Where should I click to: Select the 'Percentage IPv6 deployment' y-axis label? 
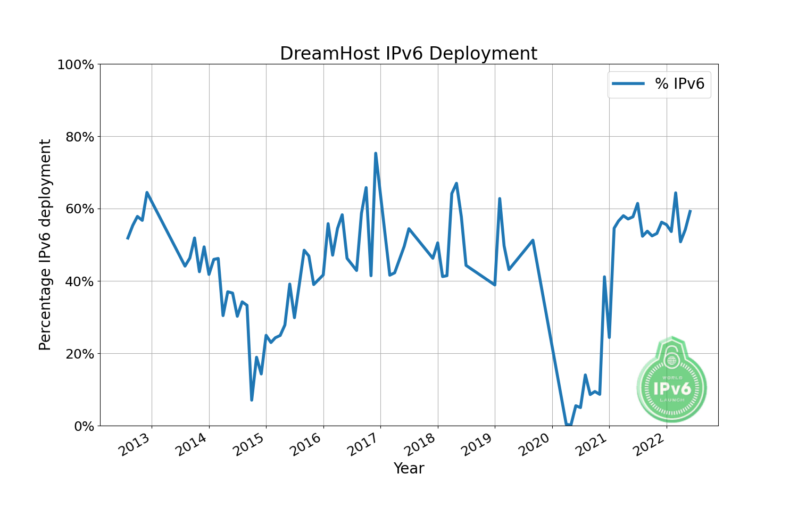45,245
